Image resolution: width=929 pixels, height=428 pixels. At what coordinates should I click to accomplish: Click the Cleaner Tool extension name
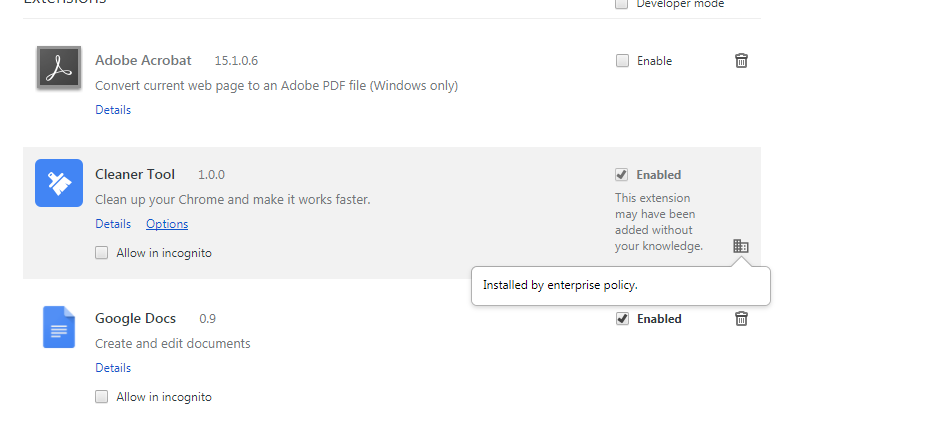coord(135,174)
